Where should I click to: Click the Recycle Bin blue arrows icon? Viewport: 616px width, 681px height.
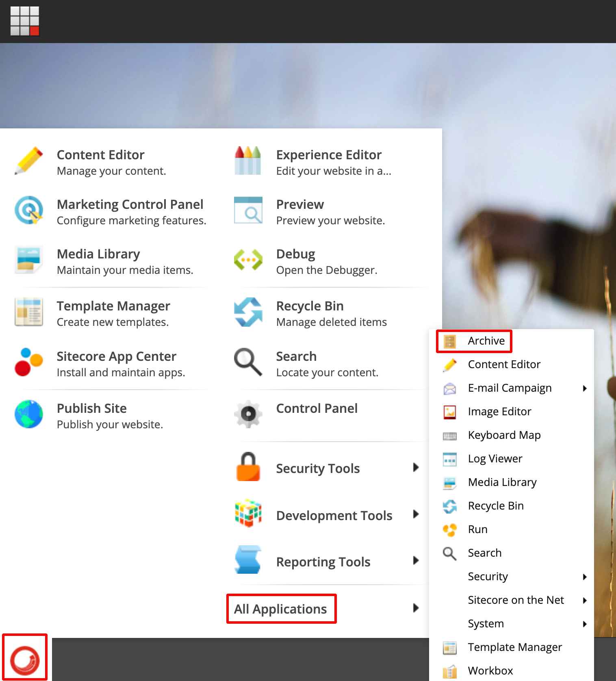point(248,312)
